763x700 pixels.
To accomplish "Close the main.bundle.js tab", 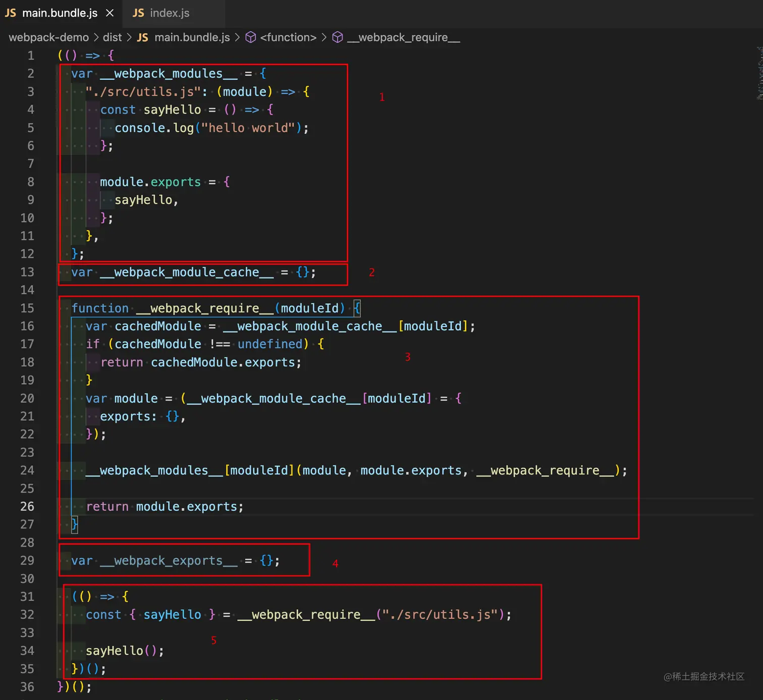I will 110,13.
